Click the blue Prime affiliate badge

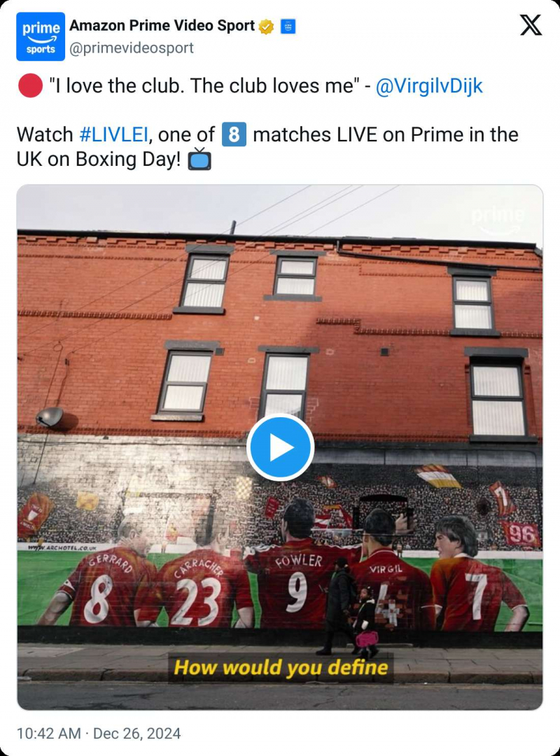(288, 27)
